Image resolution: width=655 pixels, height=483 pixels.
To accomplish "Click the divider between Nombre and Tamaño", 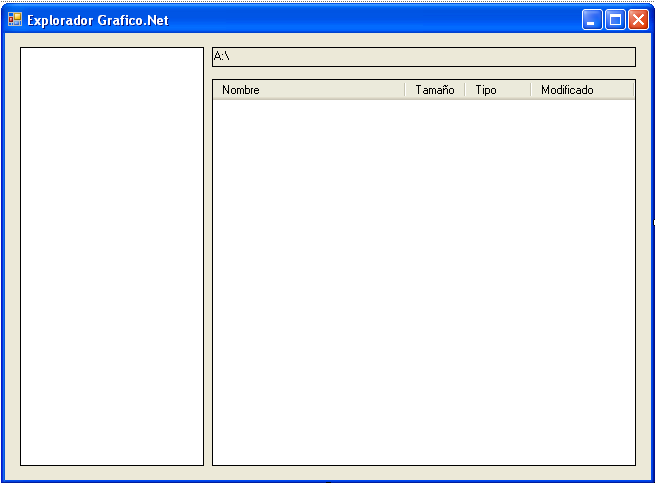I will [x=405, y=90].
